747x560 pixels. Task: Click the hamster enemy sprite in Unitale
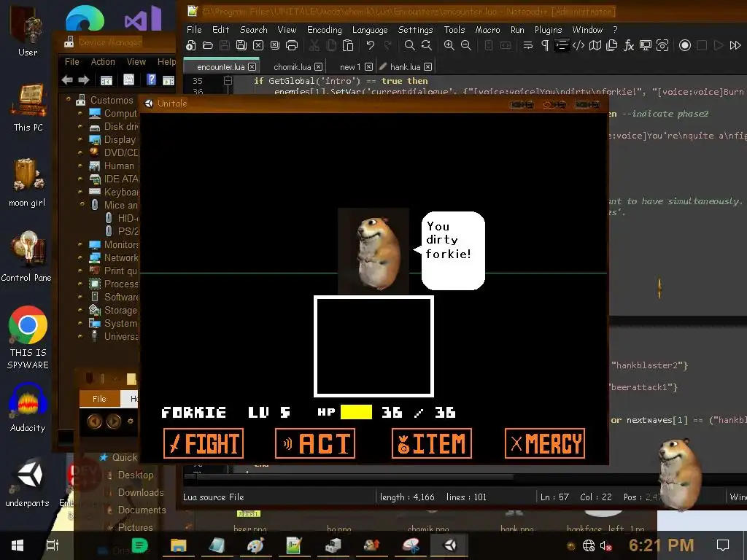pos(373,252)
